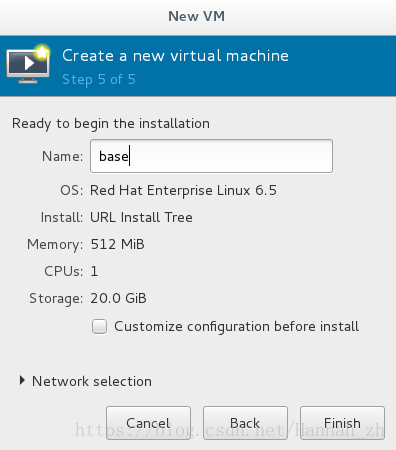Click Create a new virtual machine heading
The height and width of the screenshot is (450, 396).
point(175,56)
